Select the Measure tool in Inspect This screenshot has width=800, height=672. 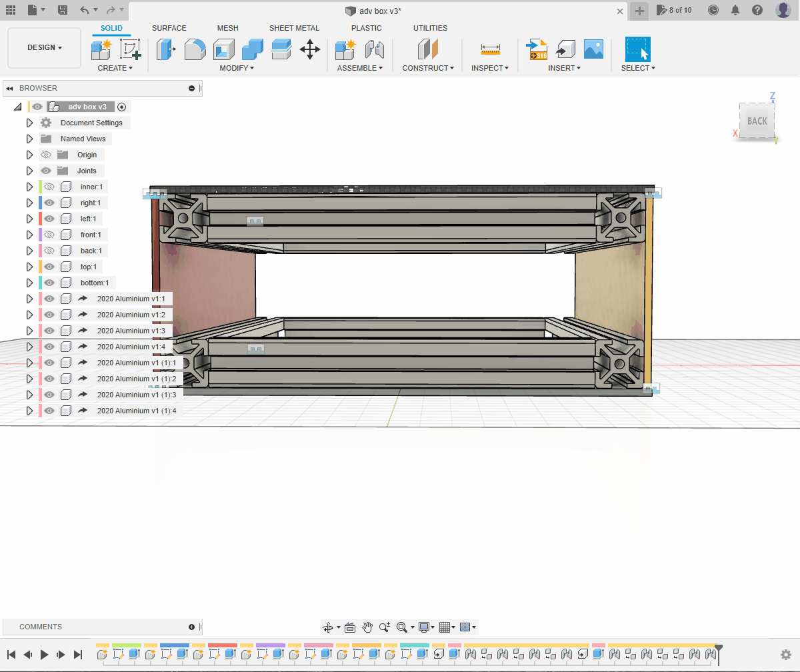pyautogui.click(x=490, y=50)
